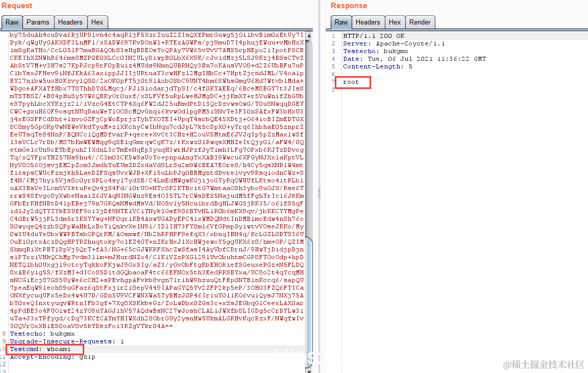Open the Response Render tab
The height and width of the screenshot is (373, 588).
[x=420, y=22]
